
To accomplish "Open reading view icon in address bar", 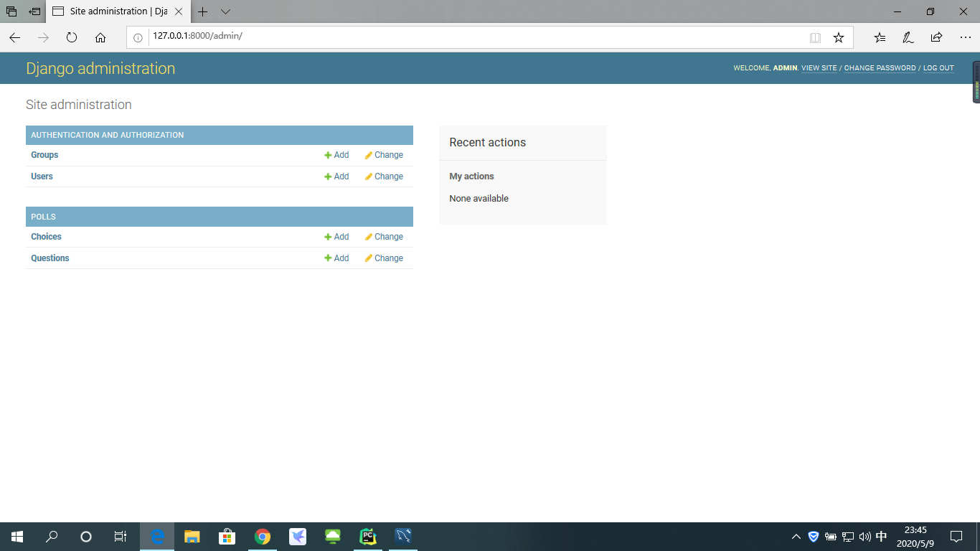I will coord(815,37).
